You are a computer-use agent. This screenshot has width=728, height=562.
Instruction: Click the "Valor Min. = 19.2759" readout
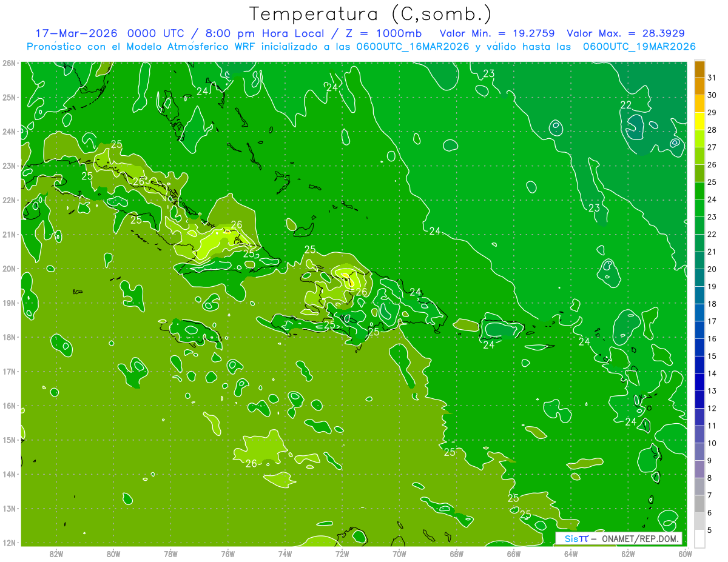(x=497, y=33)
